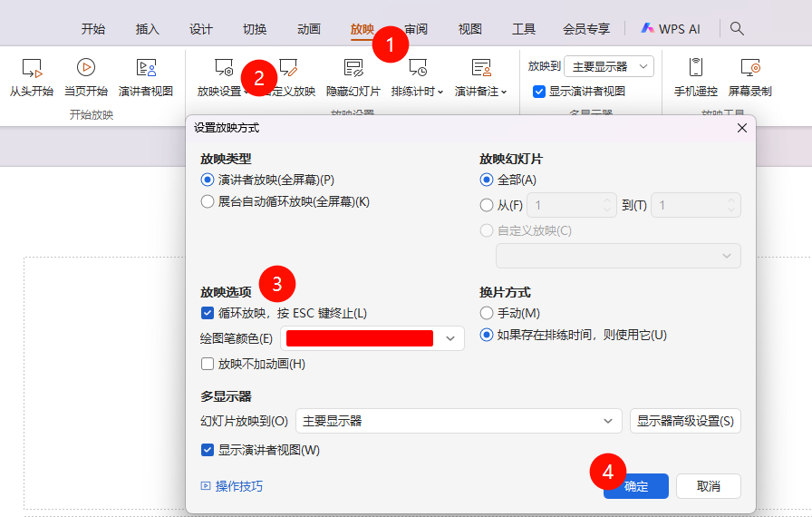Screen dimensions: 812x517
Task: Switch to the 动画 ribbon tab
Action: [309, 29]
